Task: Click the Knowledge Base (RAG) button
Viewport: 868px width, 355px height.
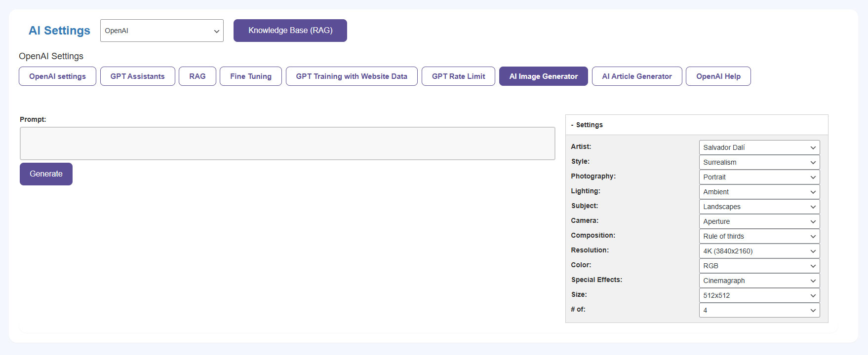Action: point(290,31)
